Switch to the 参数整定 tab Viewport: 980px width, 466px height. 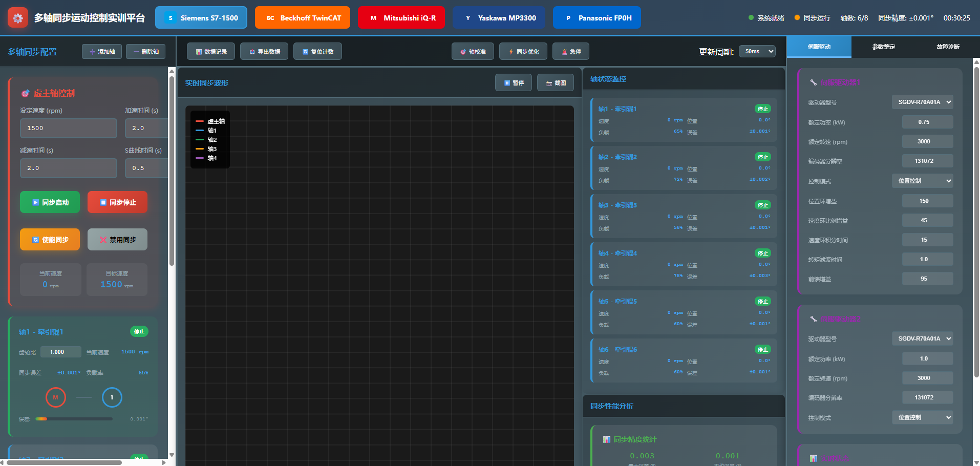(884, 47)
